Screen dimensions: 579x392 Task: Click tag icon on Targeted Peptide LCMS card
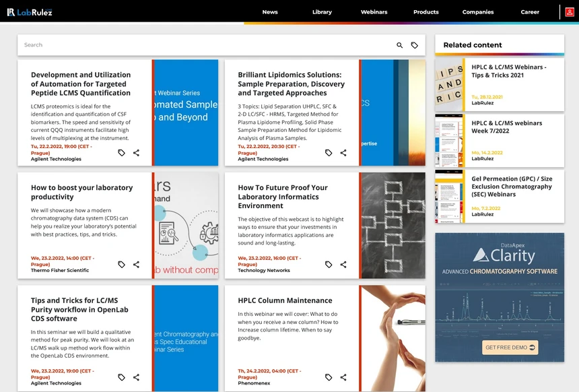[121, 153]
